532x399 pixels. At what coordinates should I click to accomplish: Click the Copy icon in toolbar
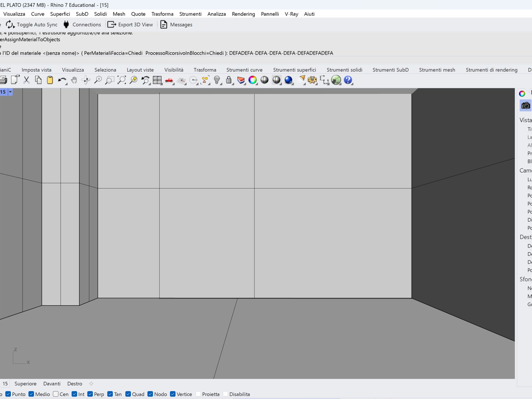(38, 80)
